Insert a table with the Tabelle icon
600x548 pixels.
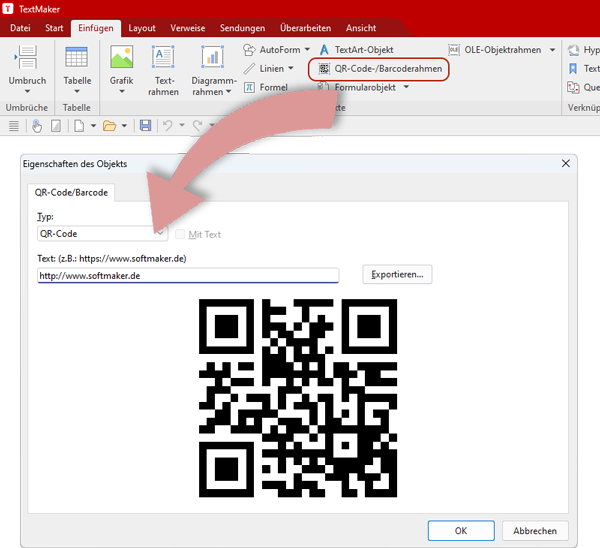point(77,57)
